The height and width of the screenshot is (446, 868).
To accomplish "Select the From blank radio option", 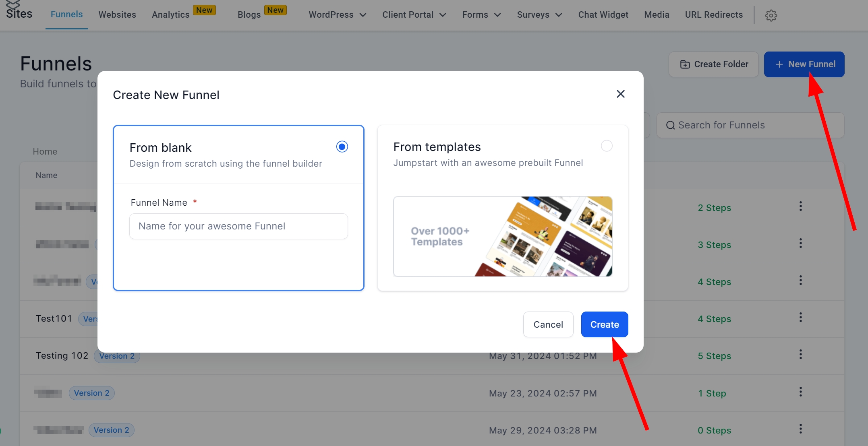I will pos(342,147).
